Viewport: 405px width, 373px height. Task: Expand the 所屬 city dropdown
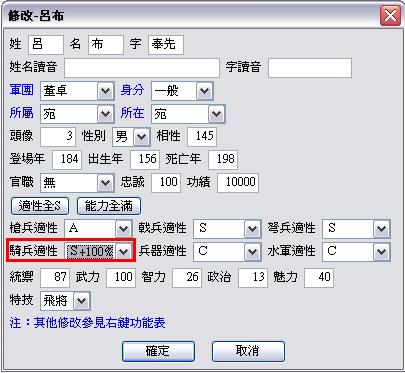[77, 114]
